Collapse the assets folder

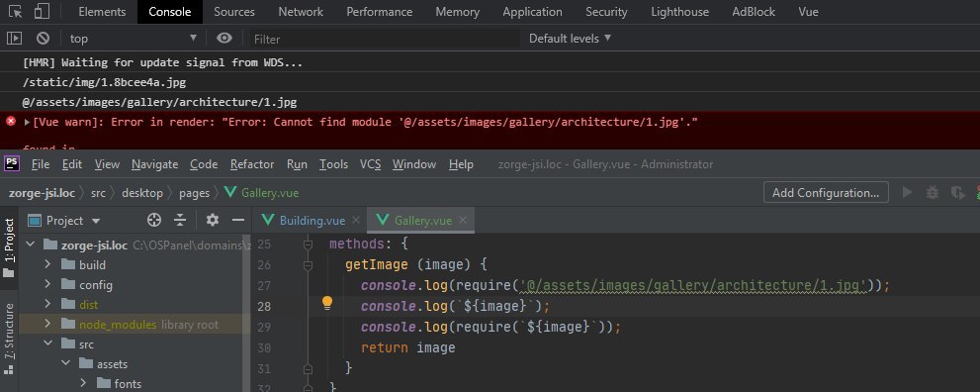(x=65, y=364)
